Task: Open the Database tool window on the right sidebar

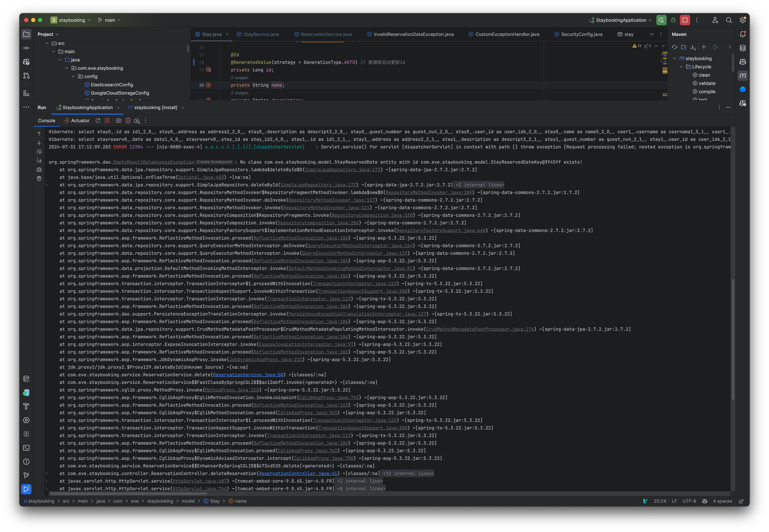Action: 743,48
